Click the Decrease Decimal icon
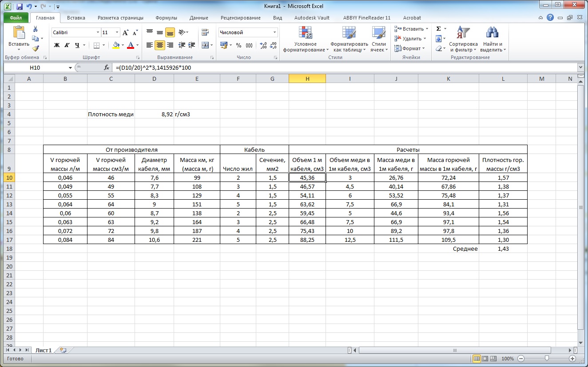 click(x=274, y=45)
